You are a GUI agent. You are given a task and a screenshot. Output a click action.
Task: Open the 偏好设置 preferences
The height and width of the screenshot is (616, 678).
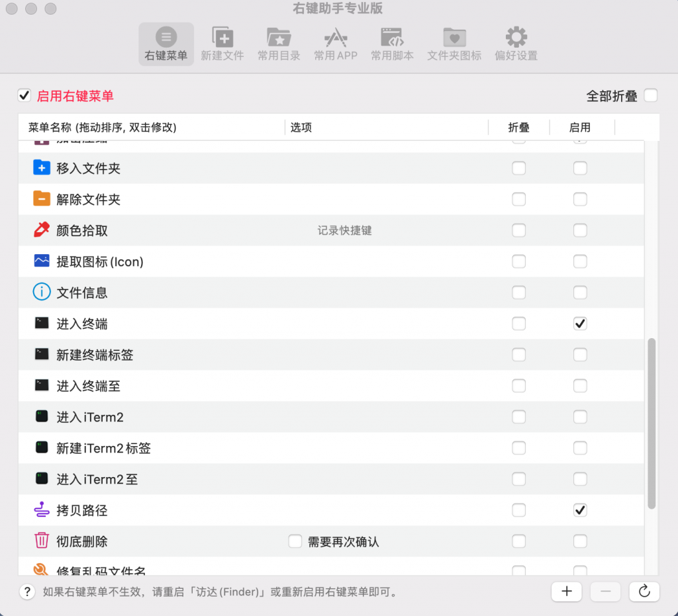point(515,41)
